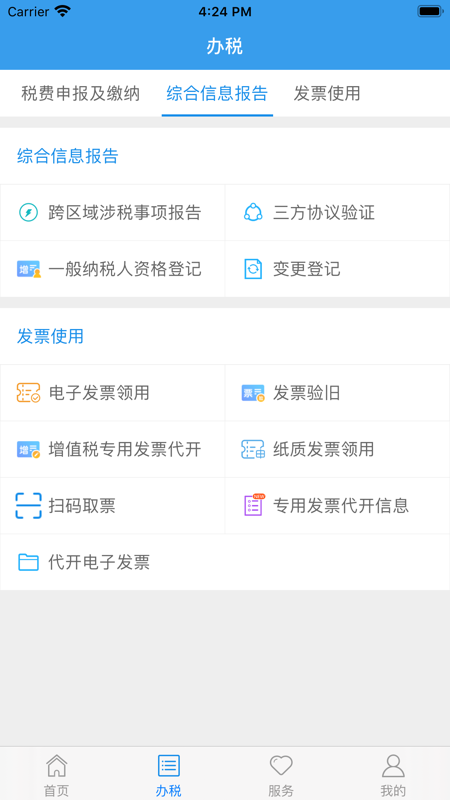Select the 电子发票领用 ticket icon
450x800 pixels.
[29, 393]
